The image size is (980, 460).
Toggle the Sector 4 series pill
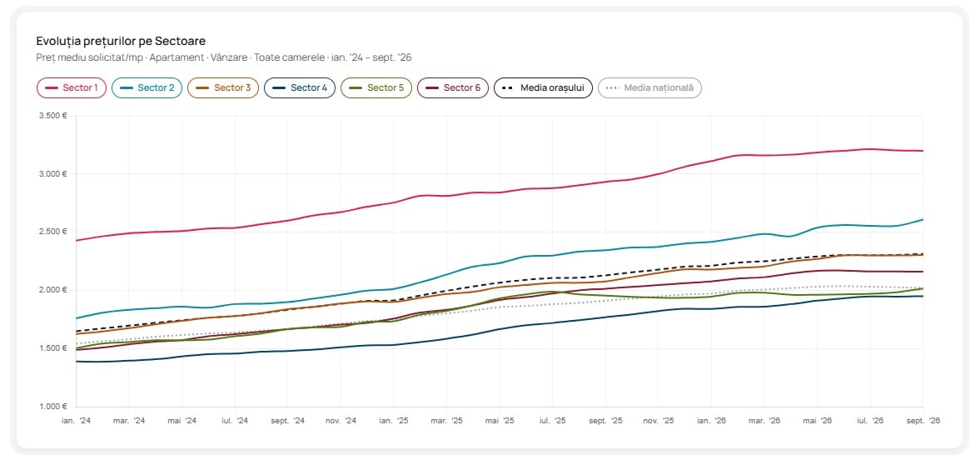click(300, 87)
